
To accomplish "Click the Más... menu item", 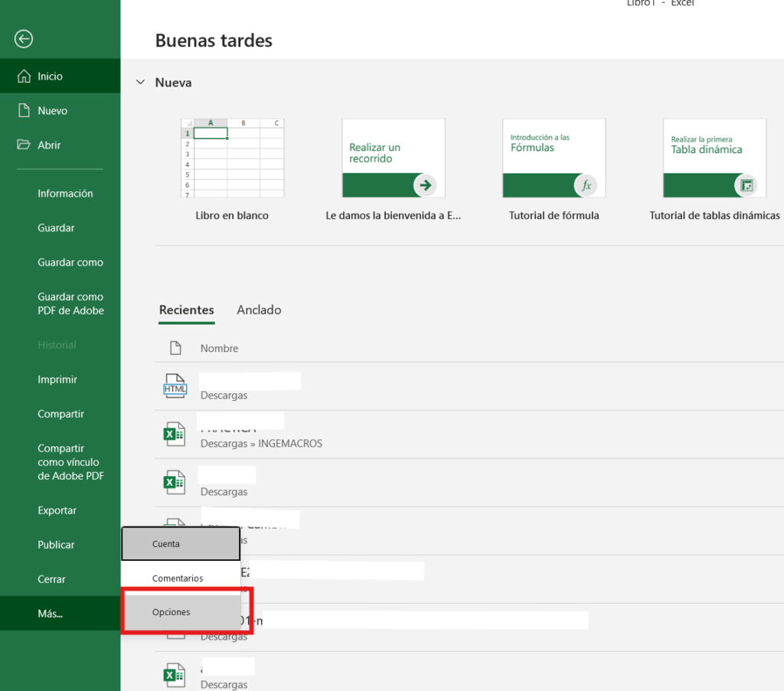I will coord(60,613).
